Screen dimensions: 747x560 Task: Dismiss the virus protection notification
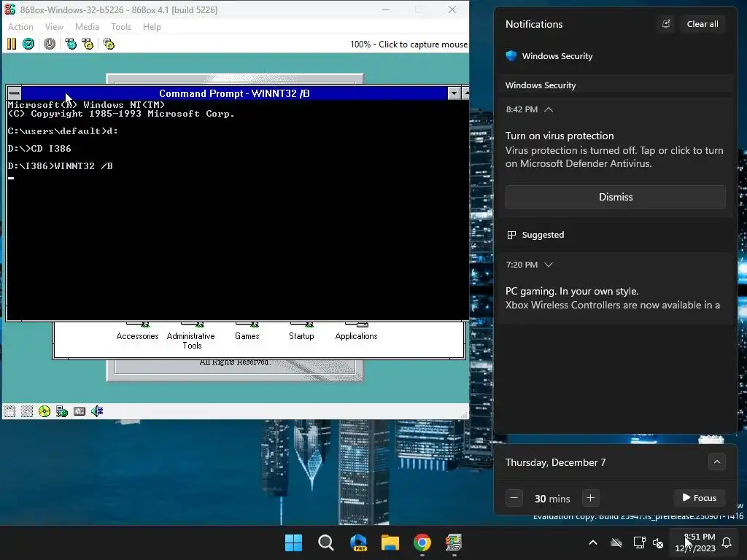click(x=616, y=197)
